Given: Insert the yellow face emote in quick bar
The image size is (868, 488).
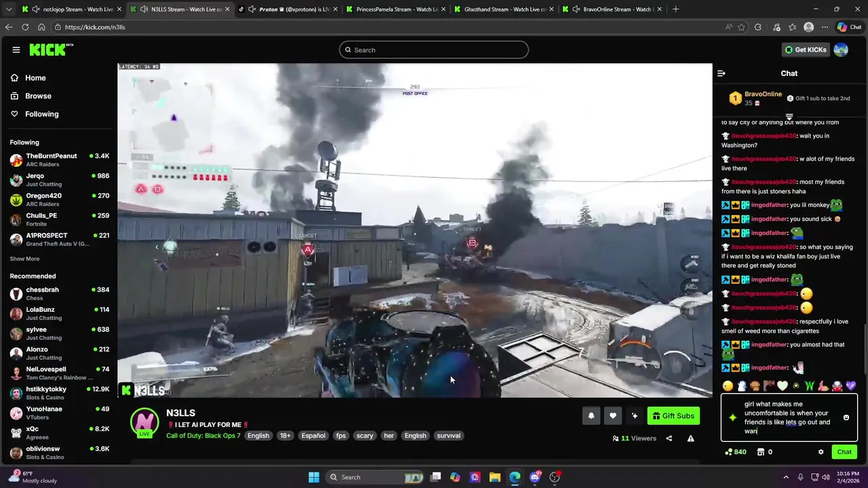Looking at the screenshot, I should (x=728, y=386).
